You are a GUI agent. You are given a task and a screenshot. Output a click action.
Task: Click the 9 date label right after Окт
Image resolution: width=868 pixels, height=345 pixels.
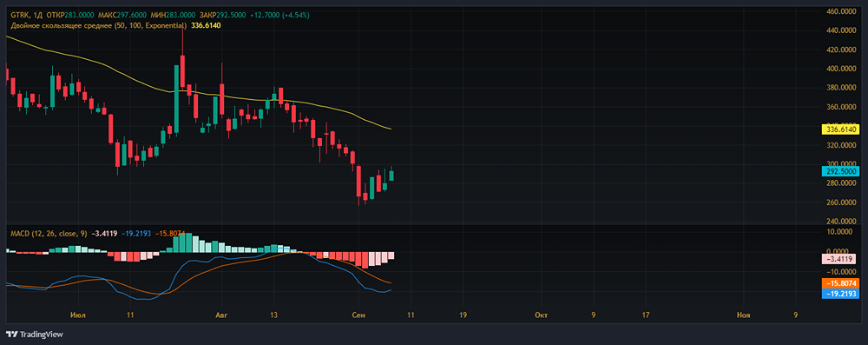(x=594, y=315)
